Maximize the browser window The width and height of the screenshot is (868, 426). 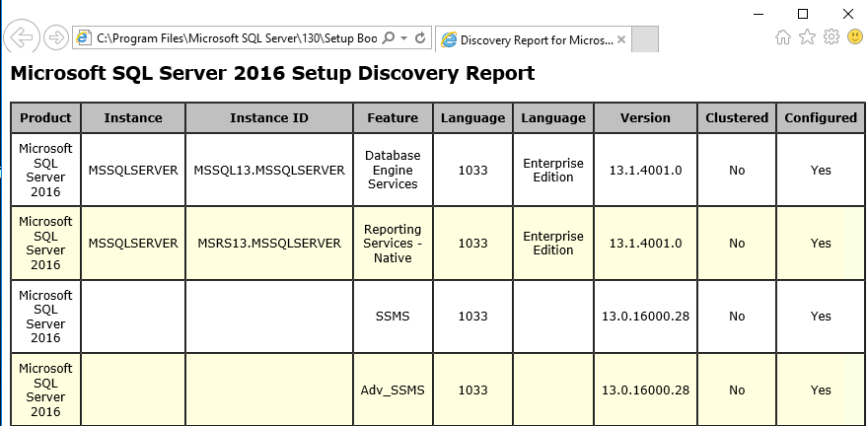pos(803,14)
